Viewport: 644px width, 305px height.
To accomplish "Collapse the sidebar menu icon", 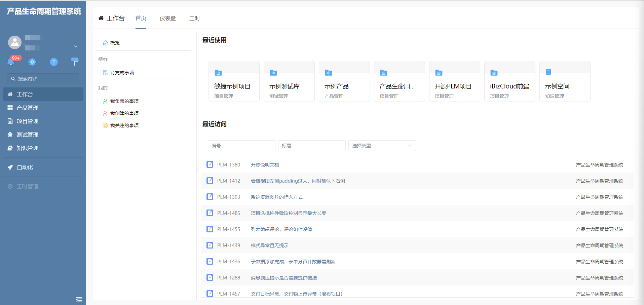I will coord(79,300).
